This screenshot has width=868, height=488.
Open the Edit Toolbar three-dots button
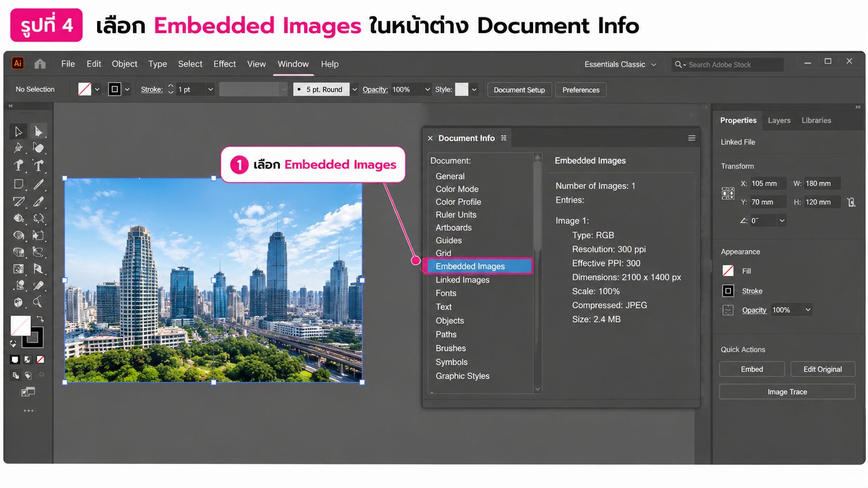(28, 411)
